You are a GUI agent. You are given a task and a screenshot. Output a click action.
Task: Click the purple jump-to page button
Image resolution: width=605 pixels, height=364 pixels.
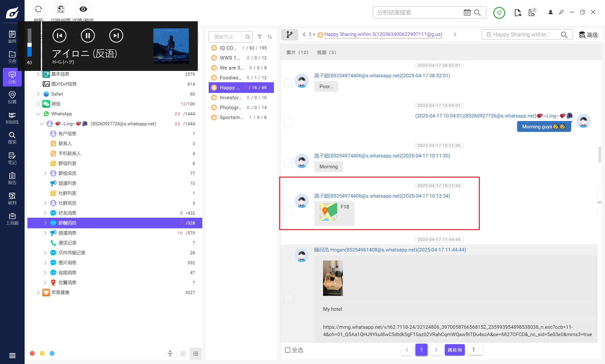454,350
